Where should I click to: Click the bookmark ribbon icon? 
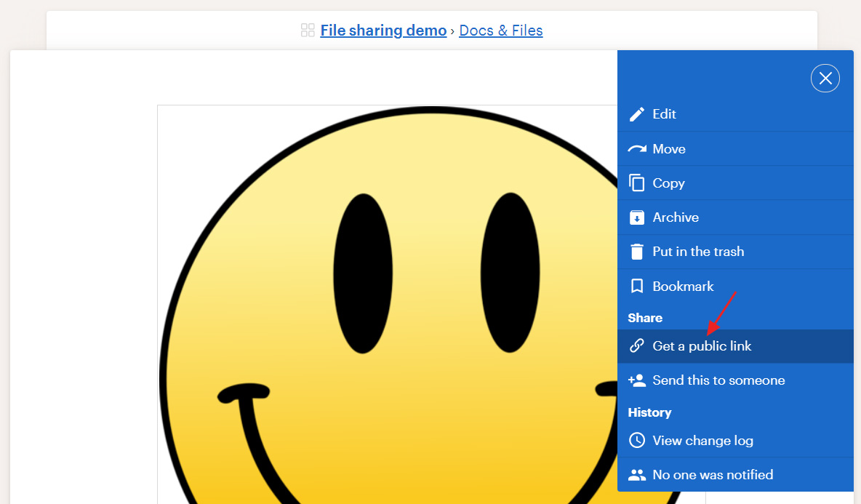636,286
